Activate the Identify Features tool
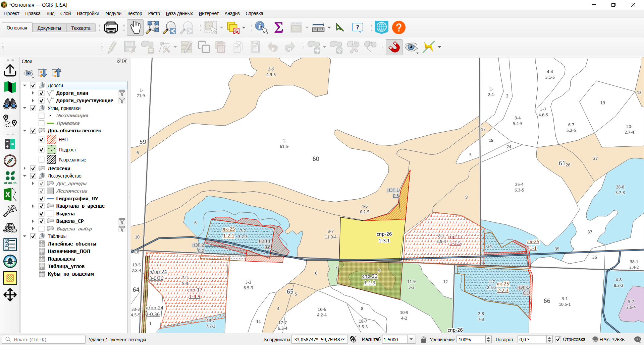Screen dimensions: 644x345 pos(261,27)
